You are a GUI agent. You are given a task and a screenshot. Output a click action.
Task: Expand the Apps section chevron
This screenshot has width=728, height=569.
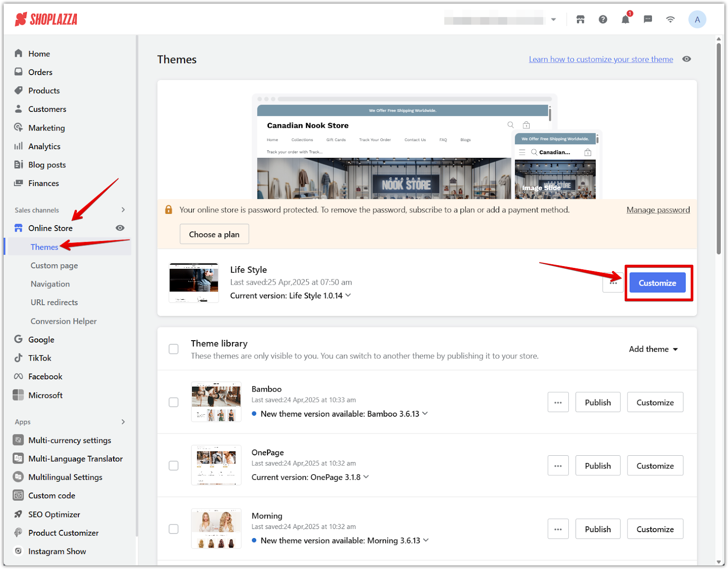coord(123,422)
